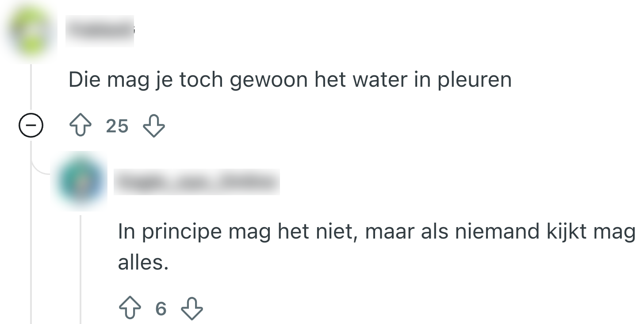Click the blurred username of top commenter
The height and width of the screenshot is (324, 644).
tap(100, 31)
